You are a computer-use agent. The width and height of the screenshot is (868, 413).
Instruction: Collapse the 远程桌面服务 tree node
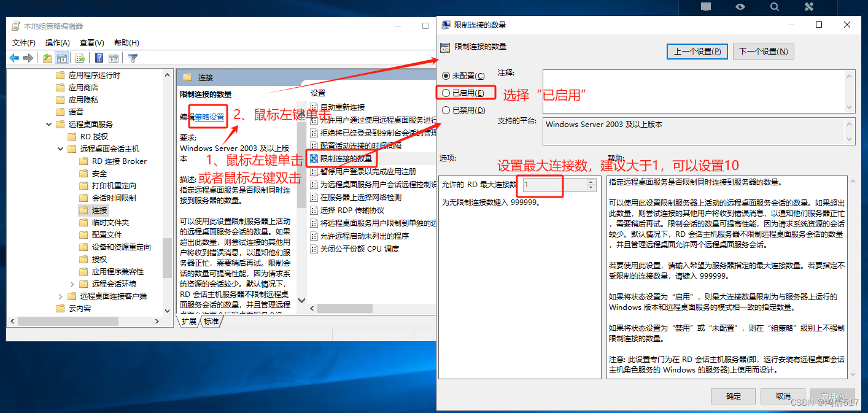click(x=48, y=124)
